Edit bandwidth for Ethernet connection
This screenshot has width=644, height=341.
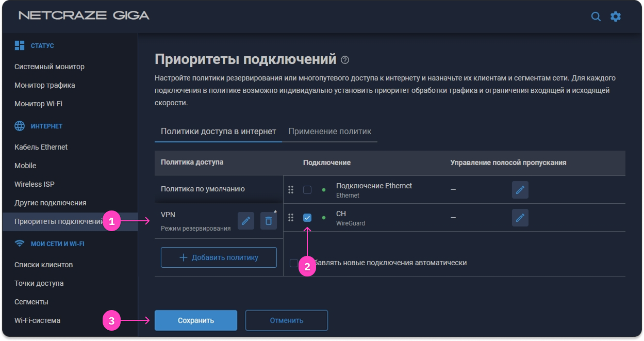[520, 190]
